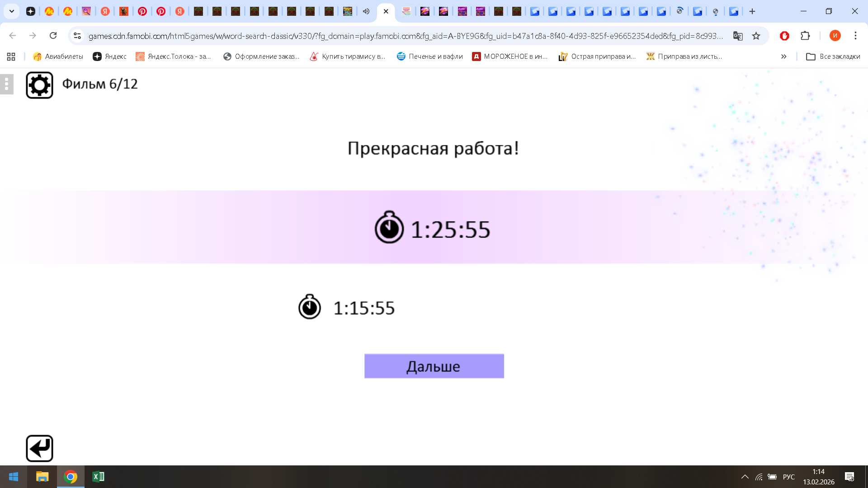Click the orange profile avatar in Chrome
868x488 pixels.
(x=835, y=36)
